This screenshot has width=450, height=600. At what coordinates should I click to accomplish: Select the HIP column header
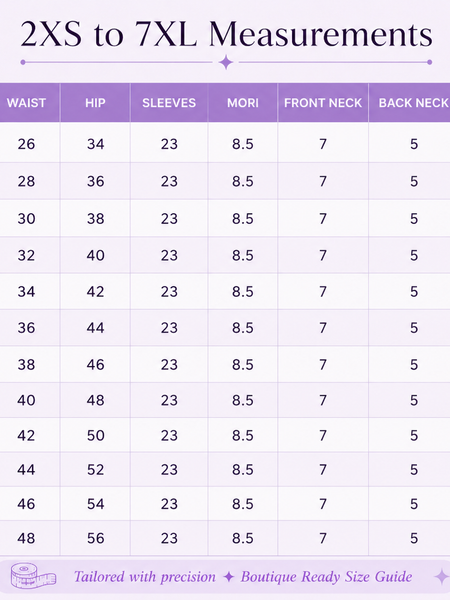click(x=95, y=103)
